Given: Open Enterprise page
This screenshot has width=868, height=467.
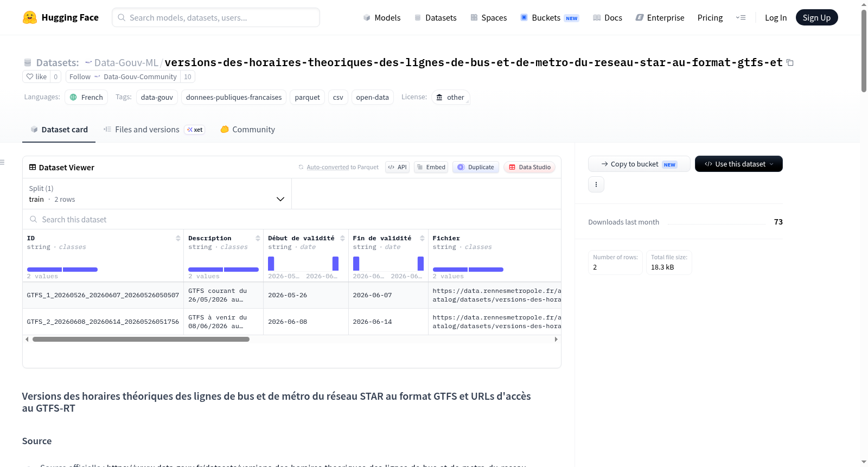Looking at the screenshot, I should coord(660,17).
